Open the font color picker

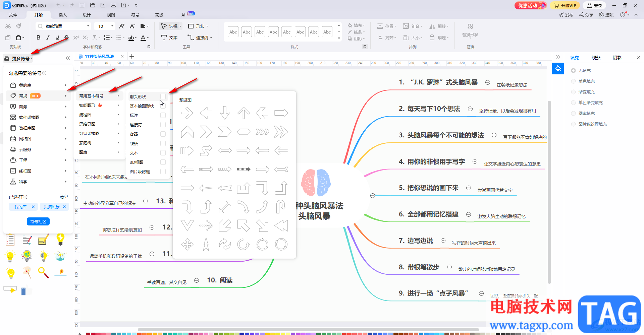145,38
